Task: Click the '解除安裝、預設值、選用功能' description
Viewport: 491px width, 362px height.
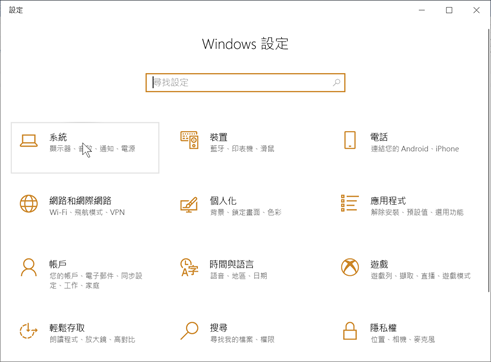Action: [417, 212]
